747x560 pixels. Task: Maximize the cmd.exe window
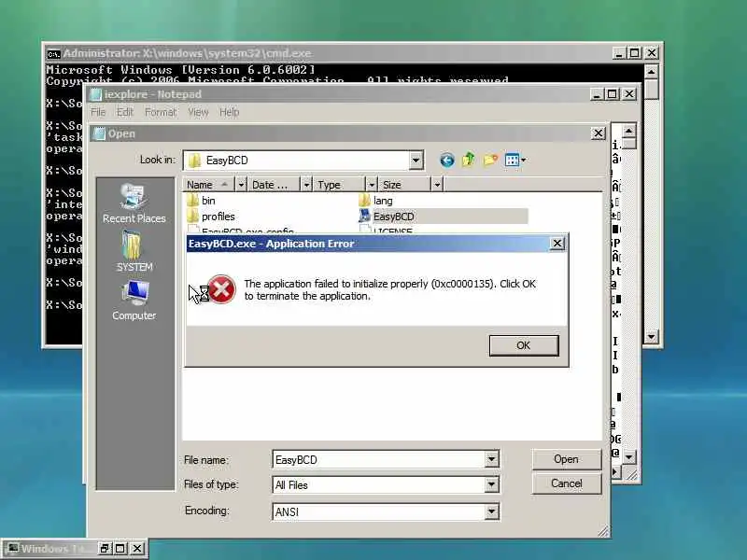(x=635, y=53)
